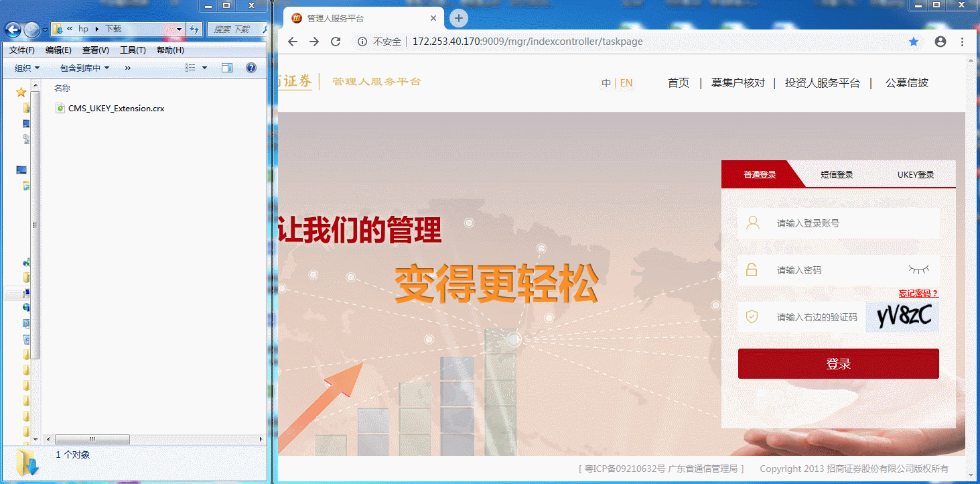This screenshot has width=980, height=484.
Task: Click the 1 个对象 status text
Action: pyautogui.click(x=73, y=455)
